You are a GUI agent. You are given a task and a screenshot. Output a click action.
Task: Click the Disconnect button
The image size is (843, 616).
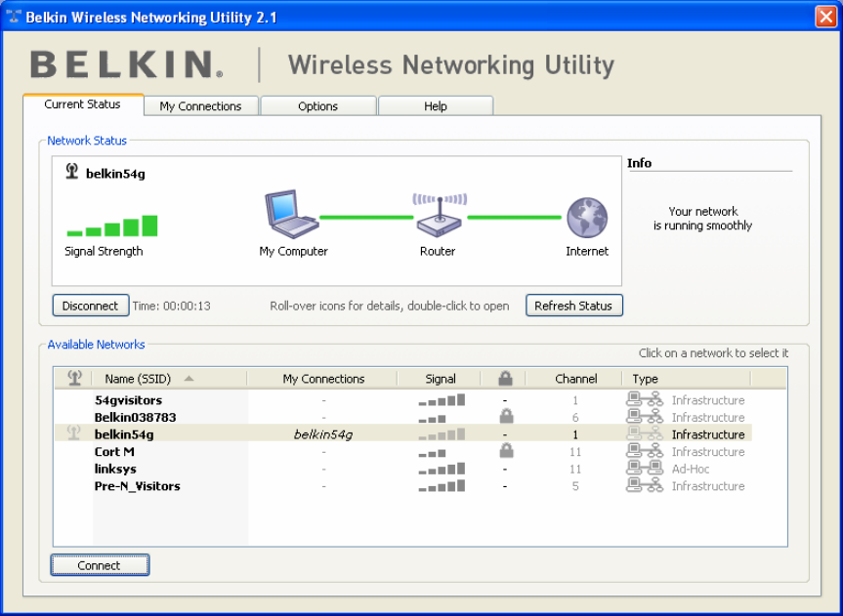pyautogui.click(x=90, y=306)
